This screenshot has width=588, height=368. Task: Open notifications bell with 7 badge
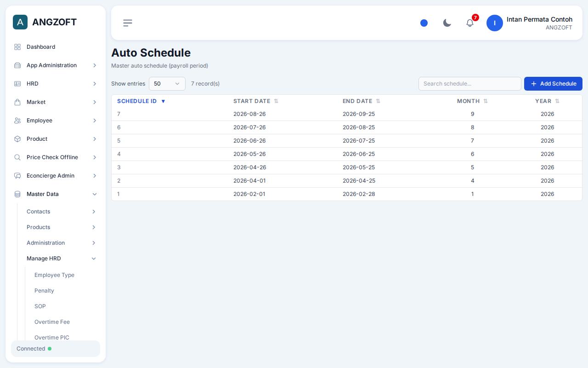click(470, 23)
